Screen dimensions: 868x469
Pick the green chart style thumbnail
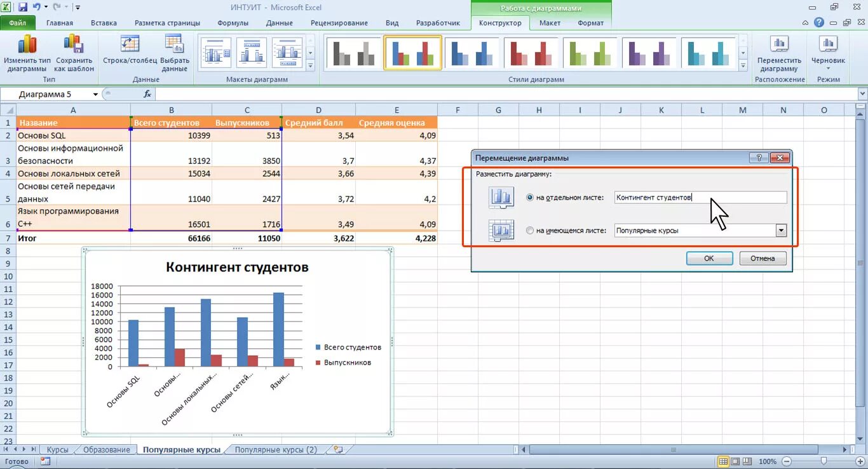590,53
